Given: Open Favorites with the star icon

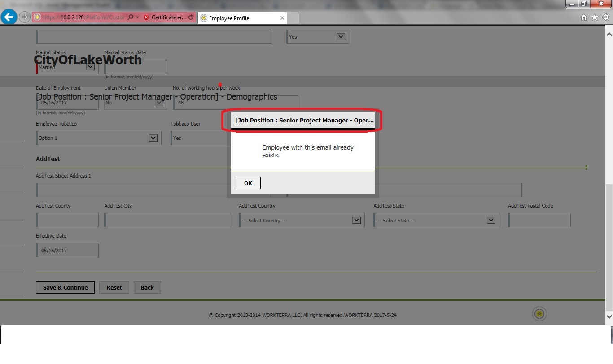Looking at the screenshot, I should pyautogui.click(x=595, y=17).
